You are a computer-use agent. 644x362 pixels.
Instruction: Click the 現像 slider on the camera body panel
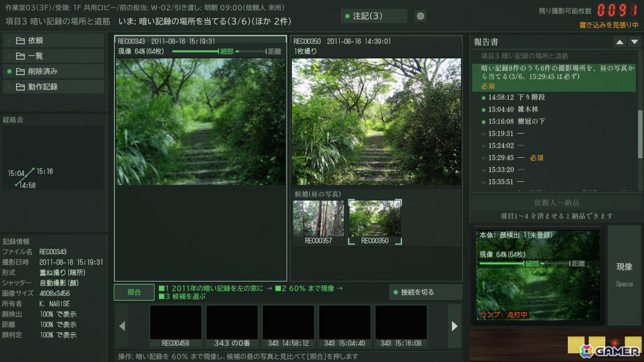click(x=524, y=264)
